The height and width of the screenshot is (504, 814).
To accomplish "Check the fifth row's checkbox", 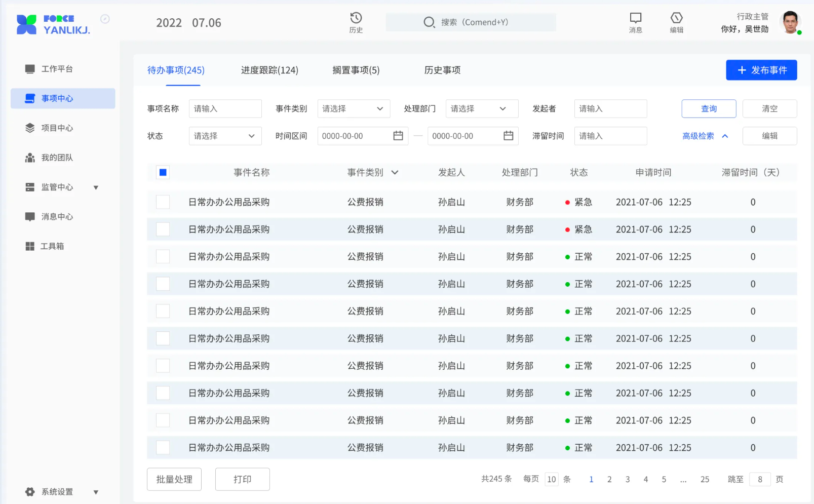I will pos(163,312).
